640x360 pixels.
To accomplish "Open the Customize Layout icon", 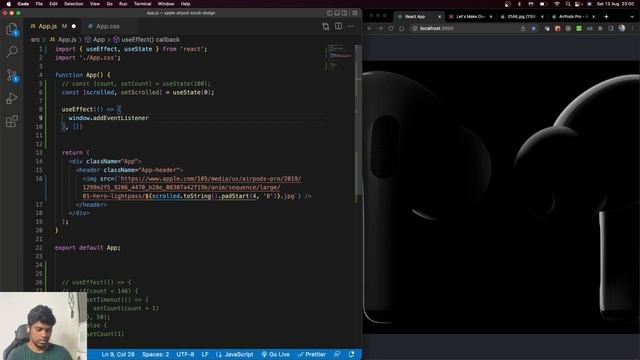I will (355, 13).
